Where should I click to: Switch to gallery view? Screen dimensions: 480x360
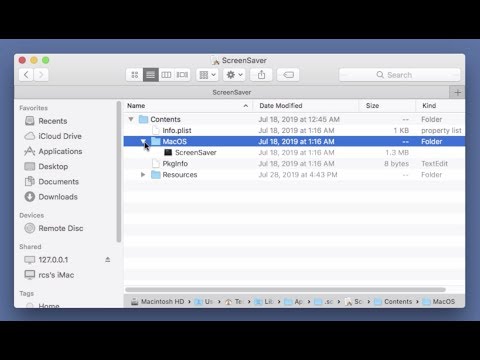(182, 75)
